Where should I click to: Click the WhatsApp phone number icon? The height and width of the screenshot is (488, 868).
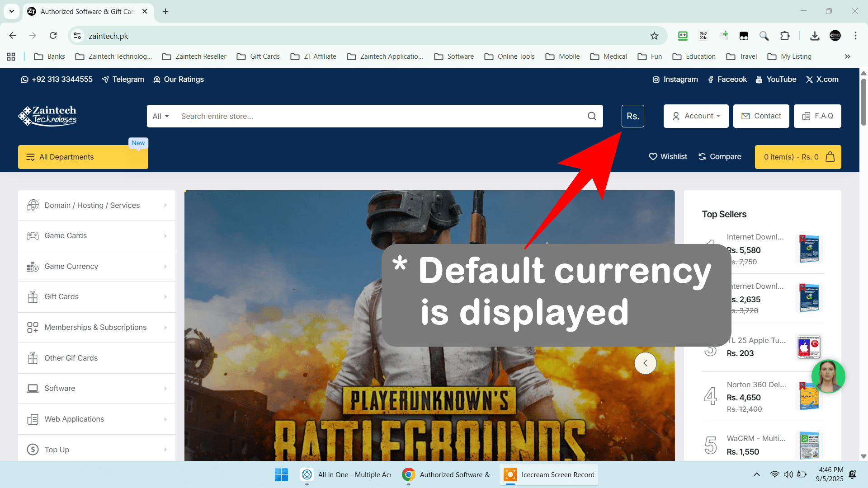pos(24,80)
